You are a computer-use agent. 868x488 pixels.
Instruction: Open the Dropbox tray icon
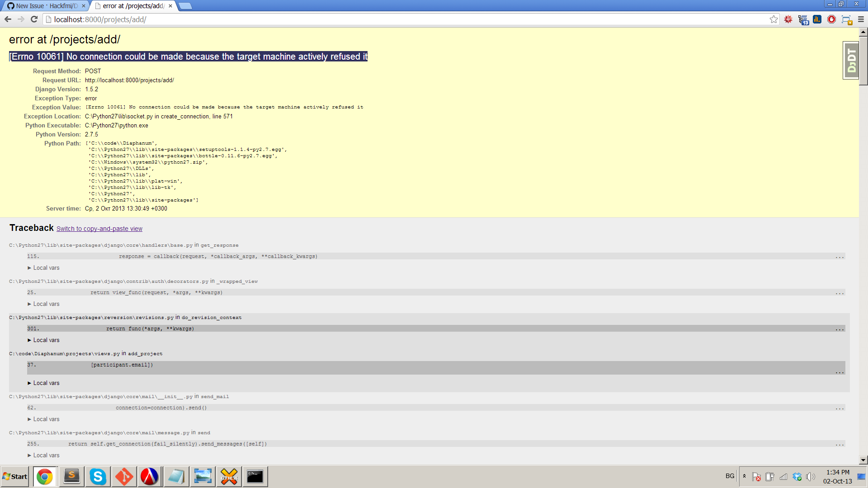[x=797, y=477]
